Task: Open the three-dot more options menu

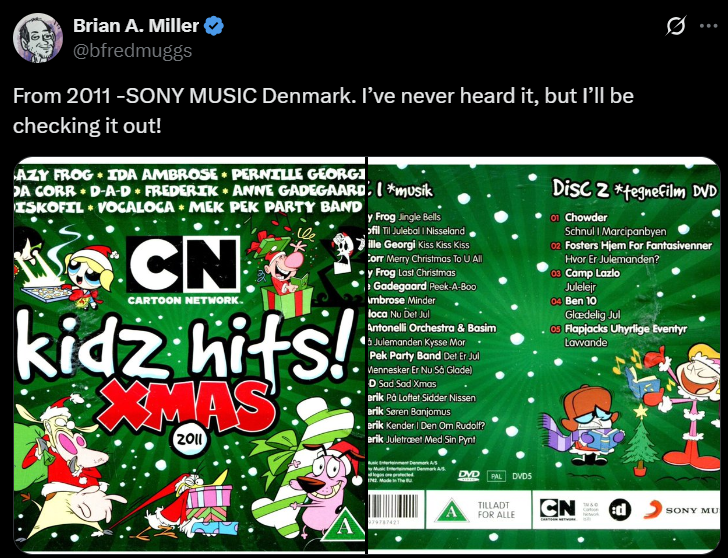Action: [709, 26]
